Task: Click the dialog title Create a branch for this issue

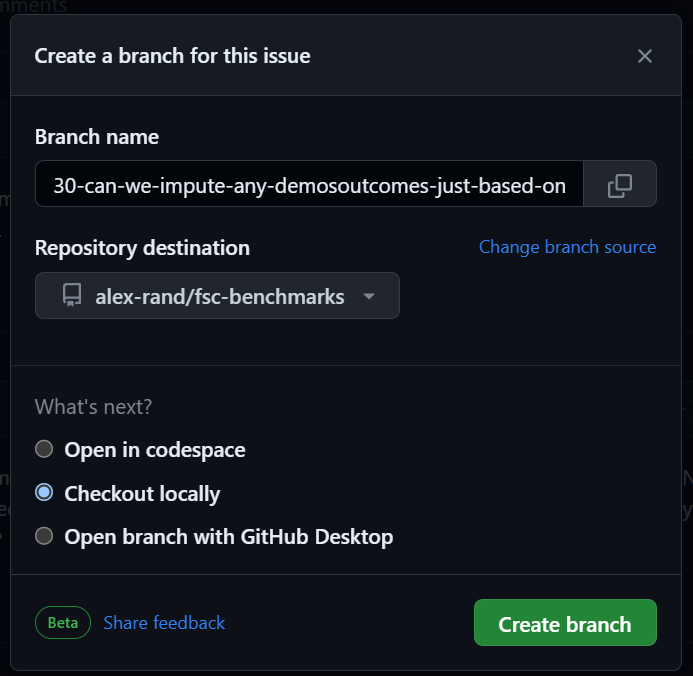Action: tap(172, 56)
